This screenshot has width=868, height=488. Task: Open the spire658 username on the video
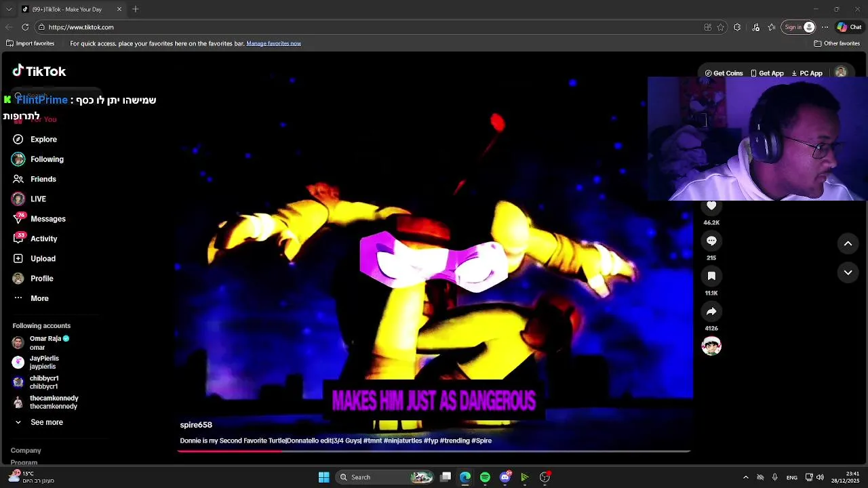(x=196, y=425)
